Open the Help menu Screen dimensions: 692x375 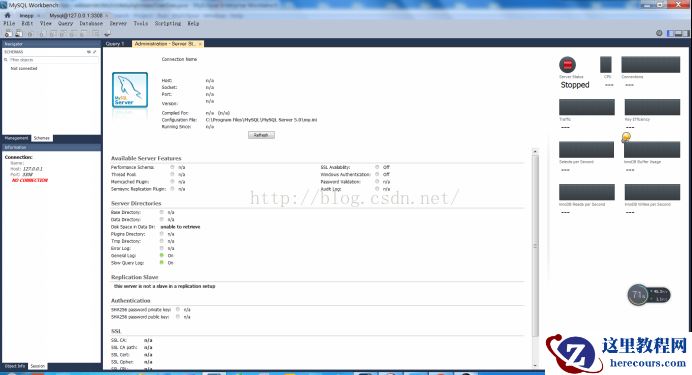click(193, 23)
